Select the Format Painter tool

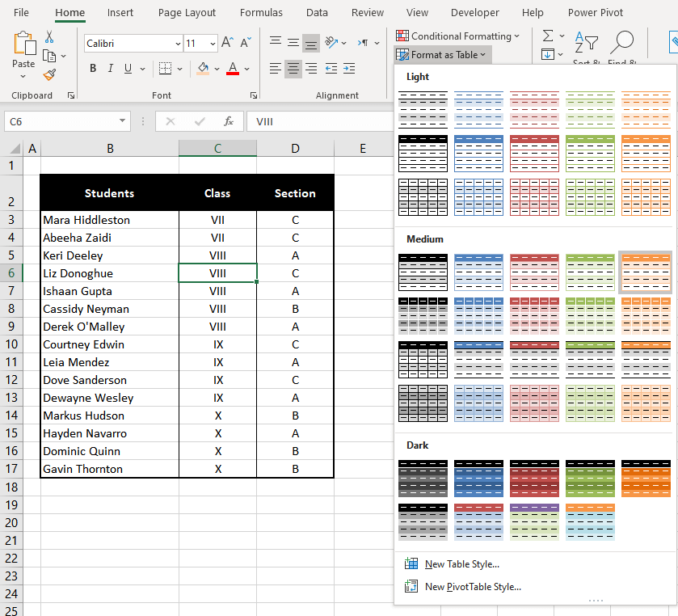[48, 75]
